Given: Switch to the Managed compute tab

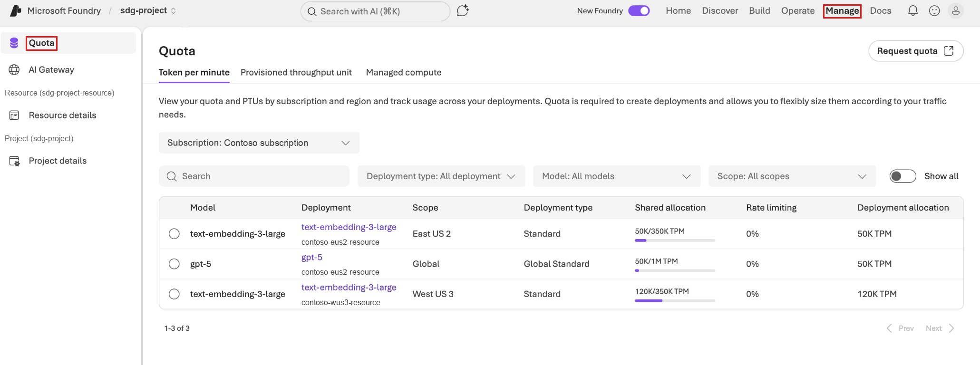Looking at the screenshot, I should (404, 72).
